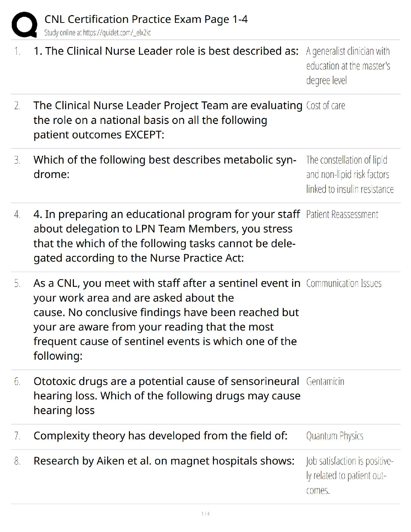Select the Complexity theory question
The width and height of the screenshot is (411, 532).
pos(161,436)
